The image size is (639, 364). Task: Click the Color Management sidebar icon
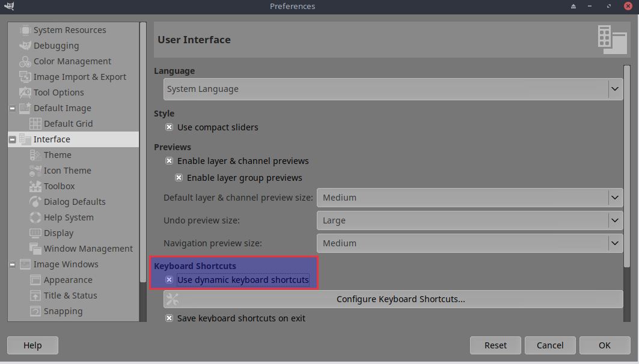click(25, 61)
